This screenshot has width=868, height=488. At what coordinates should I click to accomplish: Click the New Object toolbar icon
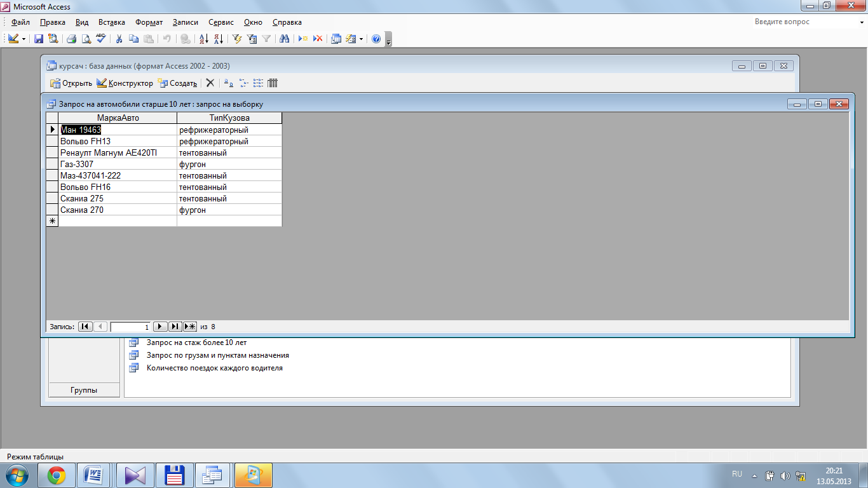tap(351, 39)
